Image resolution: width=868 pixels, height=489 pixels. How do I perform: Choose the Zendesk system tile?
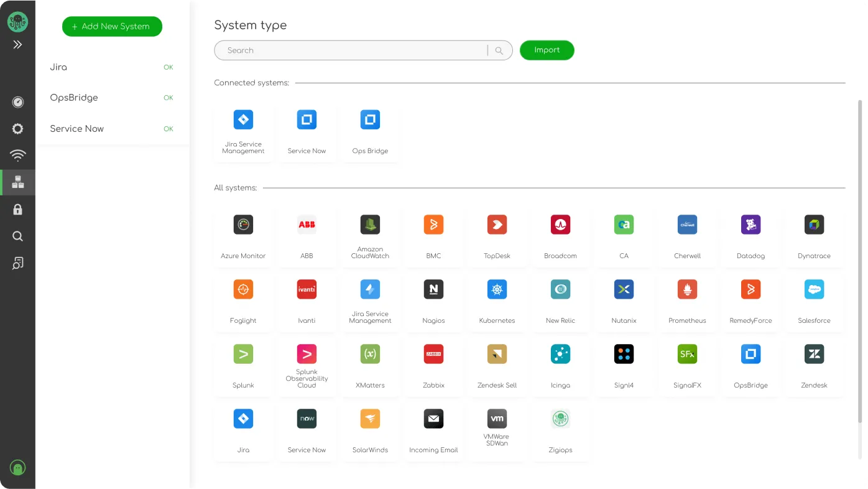[814, 367]
